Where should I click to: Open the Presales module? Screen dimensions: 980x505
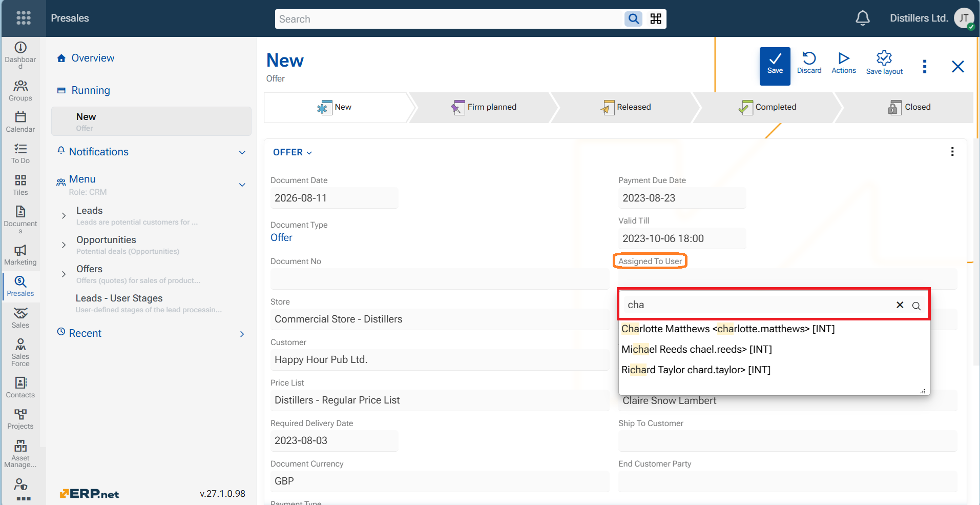pyautogui.click(x=20, y=286)
